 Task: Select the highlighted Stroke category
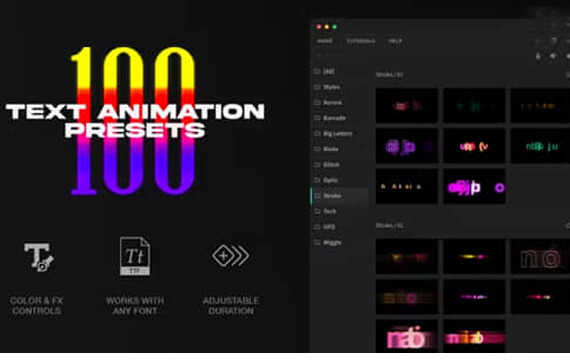[340, 196]
